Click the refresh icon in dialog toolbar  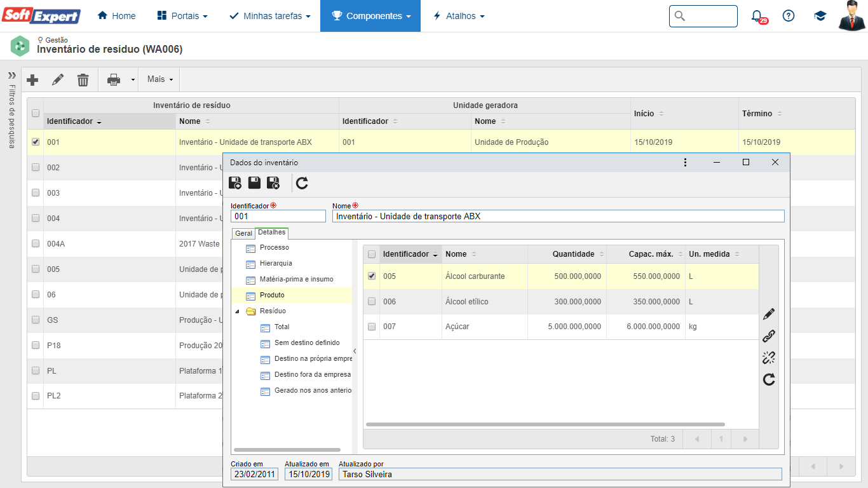pos(302,183)
